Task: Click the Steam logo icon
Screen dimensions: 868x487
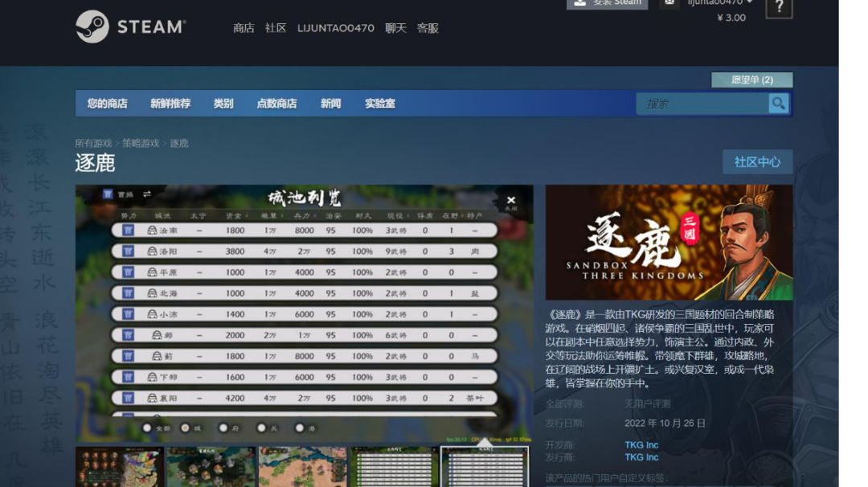Action: tap(92, 27)
